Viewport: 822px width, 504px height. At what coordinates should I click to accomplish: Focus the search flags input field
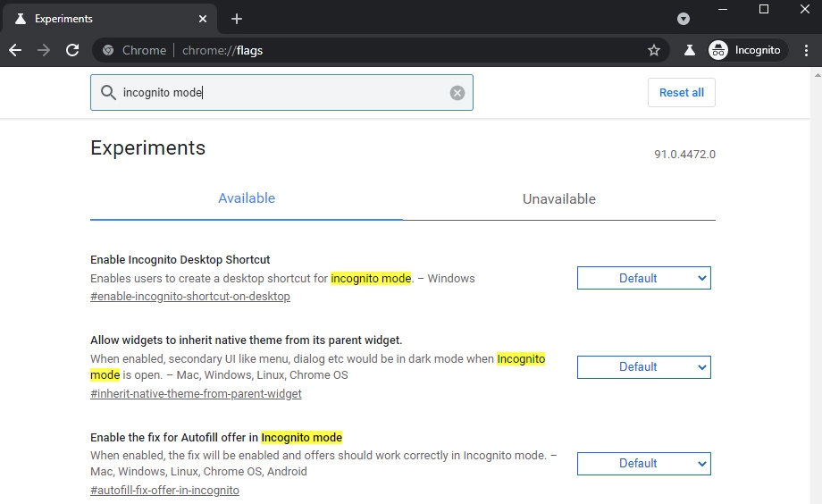click(x=282, y=93)
